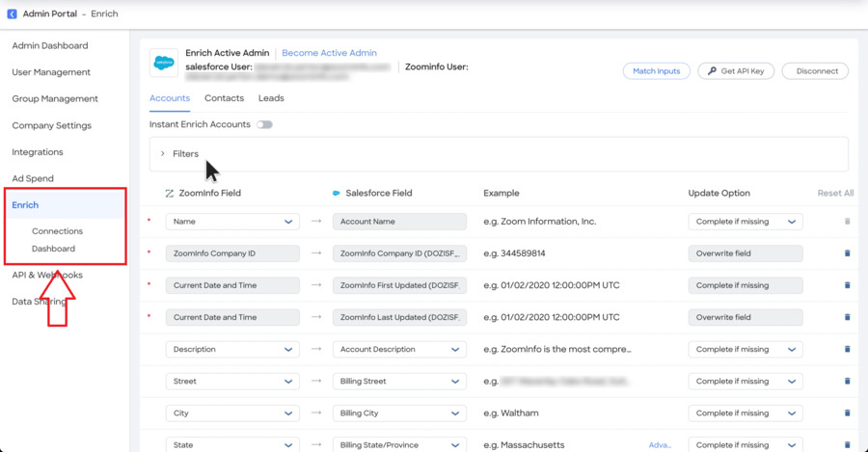Click the ZoomInfo Last Updated Salesforce field
Viewport: 868px width, 452px height.
[x=399, y=318]
